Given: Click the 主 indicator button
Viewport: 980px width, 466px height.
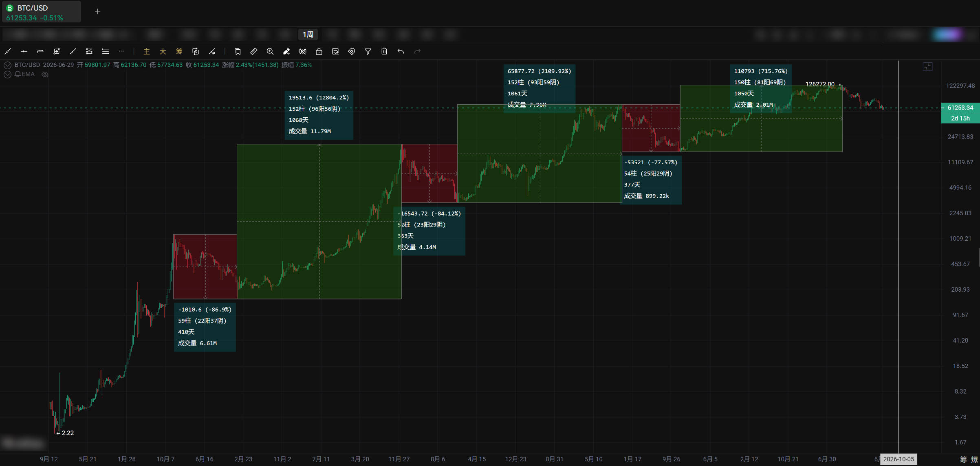Looking at the screenshot, I should [x=147, y=51].
